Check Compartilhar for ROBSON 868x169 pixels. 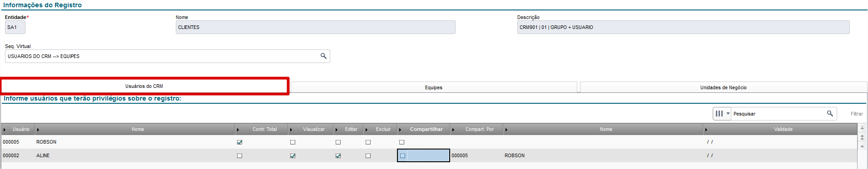coord(402,142)
